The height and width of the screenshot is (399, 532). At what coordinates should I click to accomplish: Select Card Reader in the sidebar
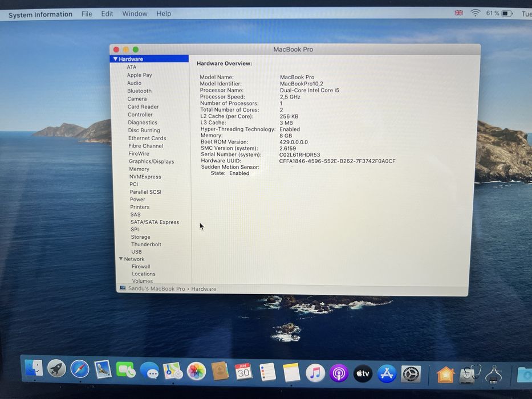click(x=143, y=107)
